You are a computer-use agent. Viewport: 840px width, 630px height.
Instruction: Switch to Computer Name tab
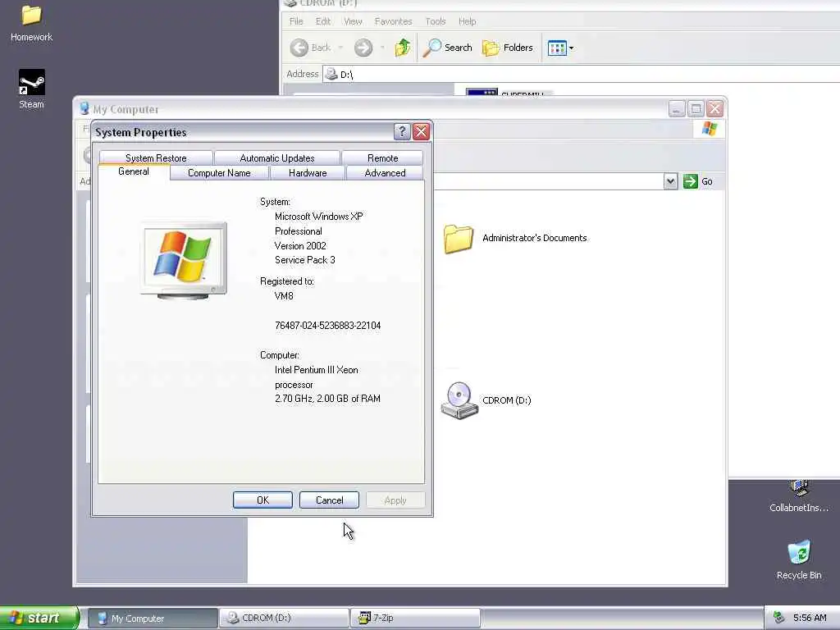[x=219, y=173]
